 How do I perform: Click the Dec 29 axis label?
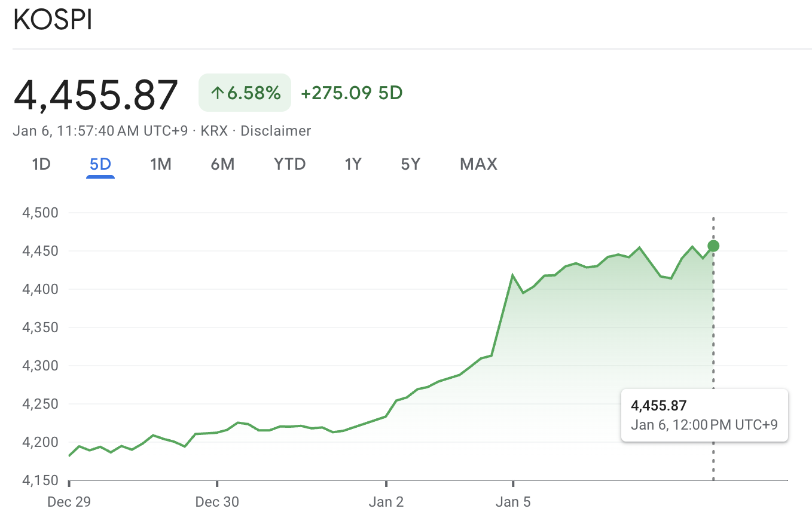point(68,502)
